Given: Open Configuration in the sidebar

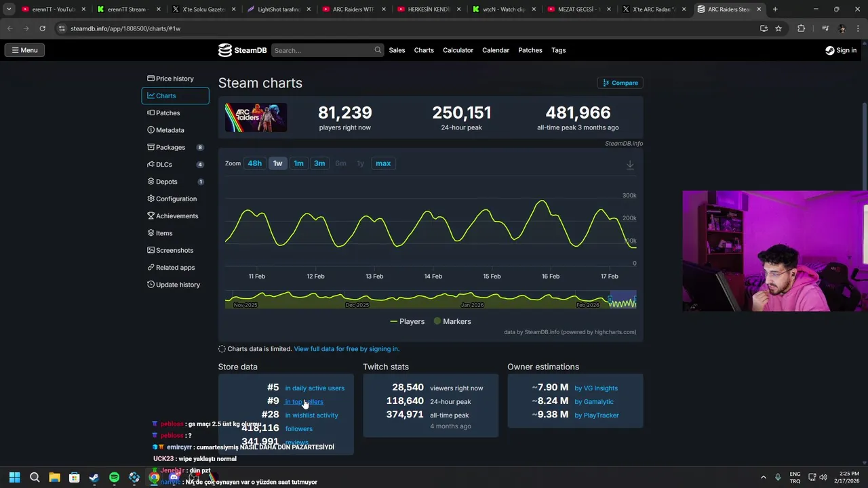Looking at the screenshot, I should (x=175, y=199).
